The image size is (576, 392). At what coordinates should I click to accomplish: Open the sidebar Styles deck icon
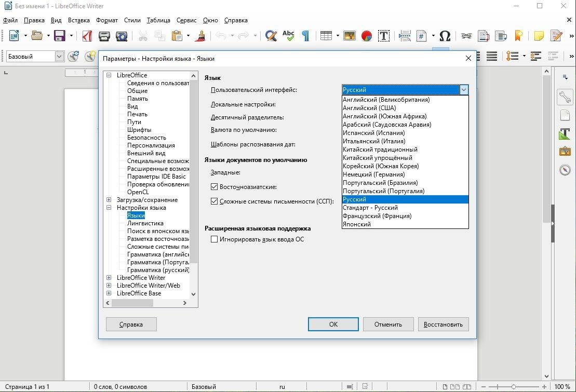coord(565,134)
